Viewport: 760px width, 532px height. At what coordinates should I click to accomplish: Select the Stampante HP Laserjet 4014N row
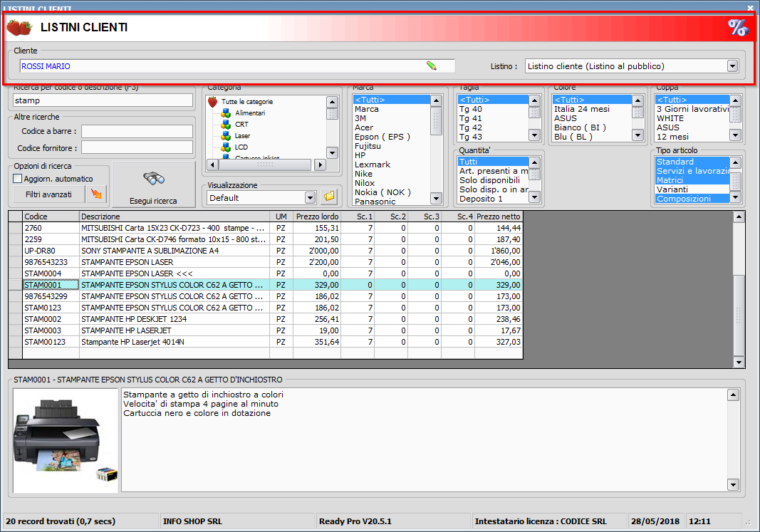tap(266, 342)
